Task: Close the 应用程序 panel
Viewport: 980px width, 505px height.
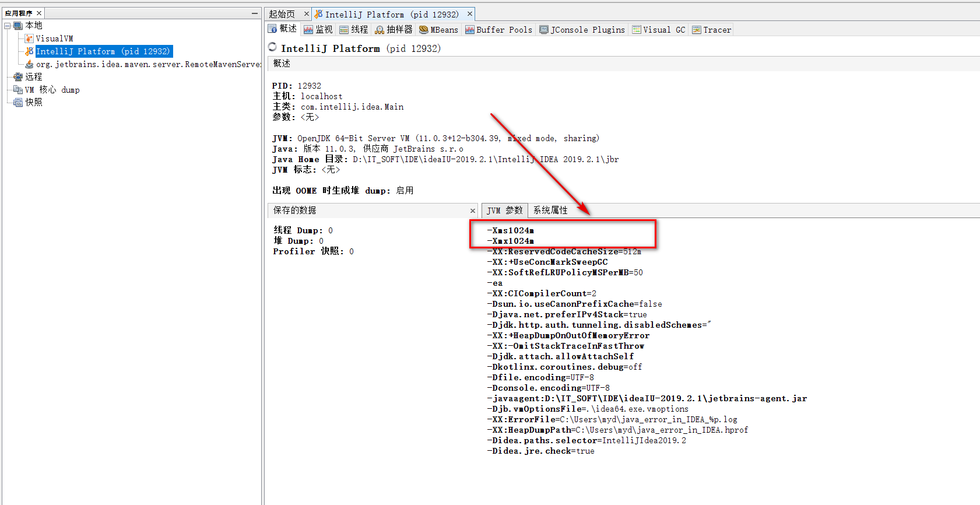Action: pyautogui.click(x=39, y=13)
